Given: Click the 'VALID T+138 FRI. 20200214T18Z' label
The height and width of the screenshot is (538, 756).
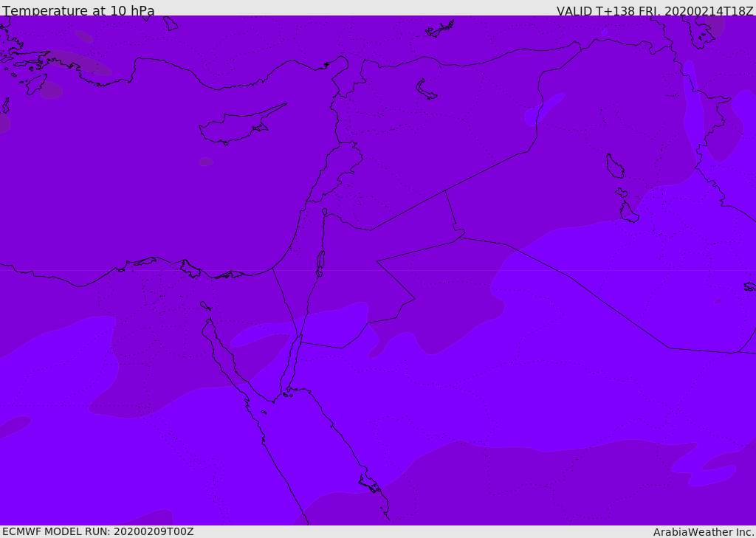Looking at the screenshot, I should (x=655, y=11).
